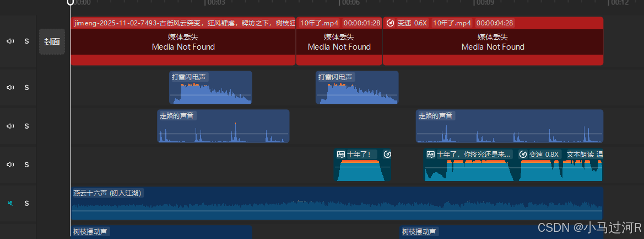Select the jimeng-2025-11-02-7493 video clip
This screenshot has width=644, height=239.
coord(183,41)
